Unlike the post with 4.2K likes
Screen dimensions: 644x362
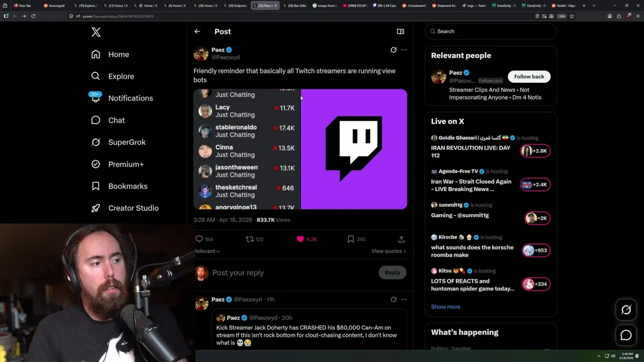(300, 239)
